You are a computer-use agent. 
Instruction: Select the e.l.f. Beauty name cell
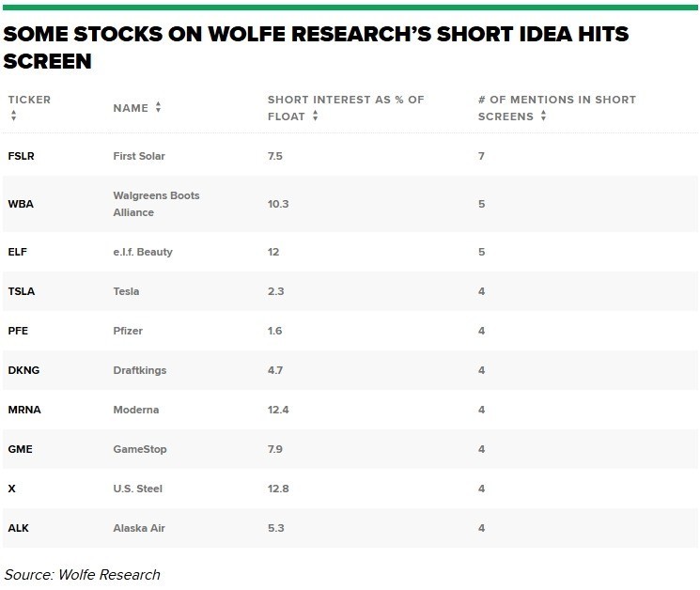(x=143, y=252)
